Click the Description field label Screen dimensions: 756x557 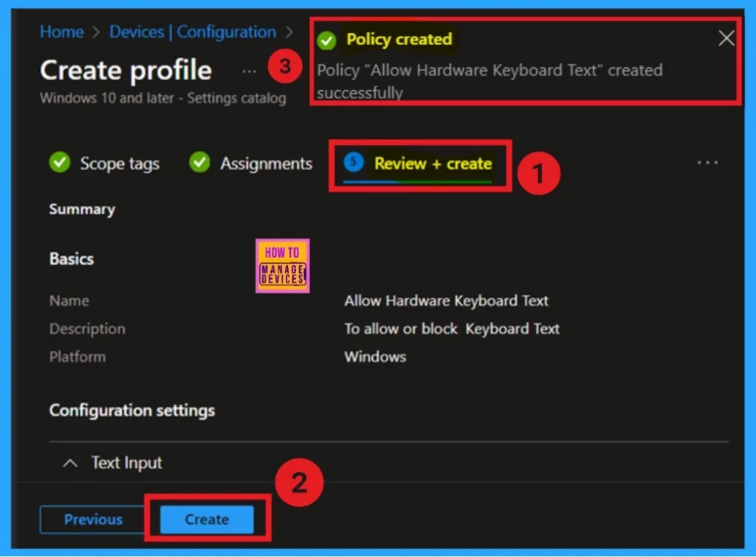(x=87, y=329)
